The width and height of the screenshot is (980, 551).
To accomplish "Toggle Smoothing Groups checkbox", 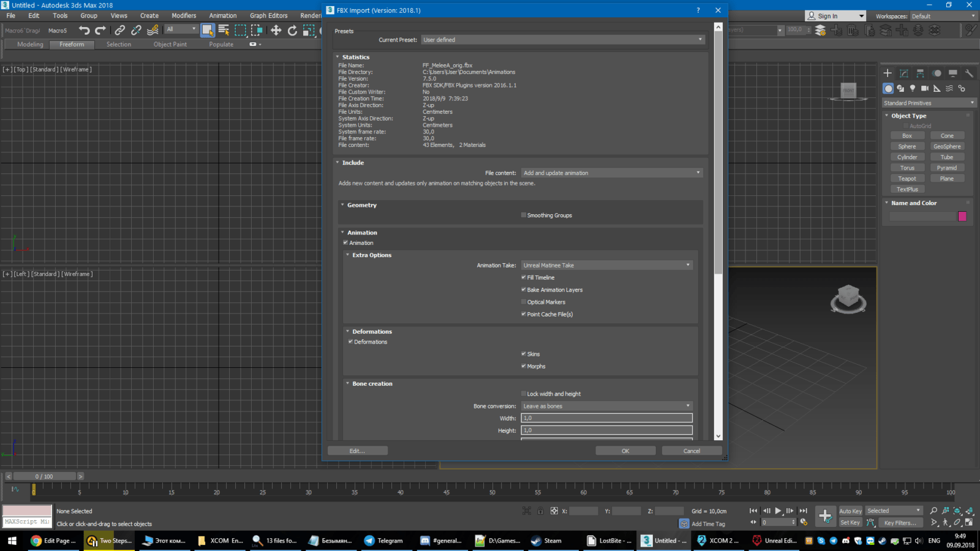I will [524, 215].
